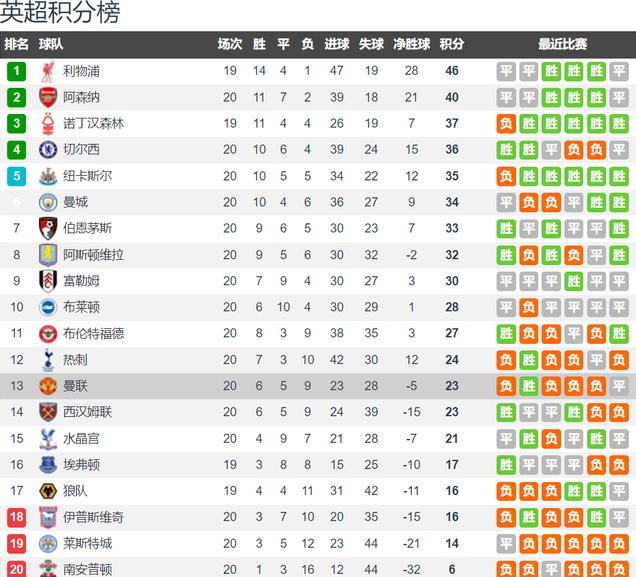
Task: Click the Wolves 狼队 wolf-head badge
Action: coord(48,491)
